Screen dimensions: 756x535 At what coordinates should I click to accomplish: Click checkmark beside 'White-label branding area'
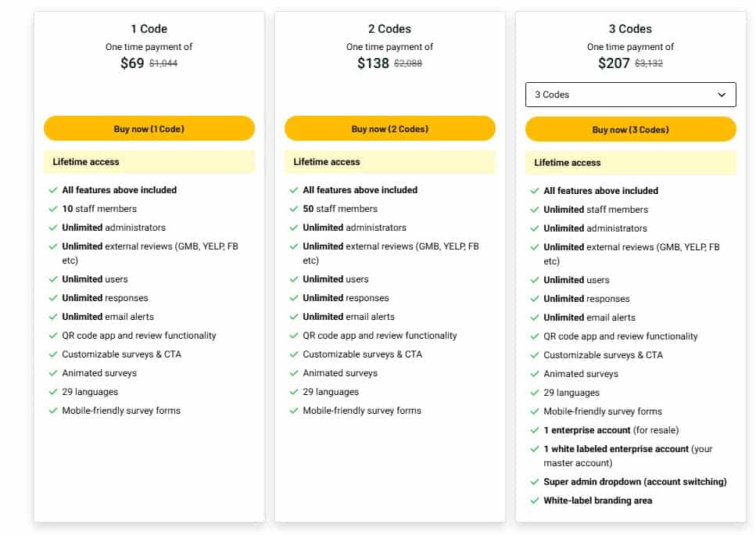coord(534,501)
